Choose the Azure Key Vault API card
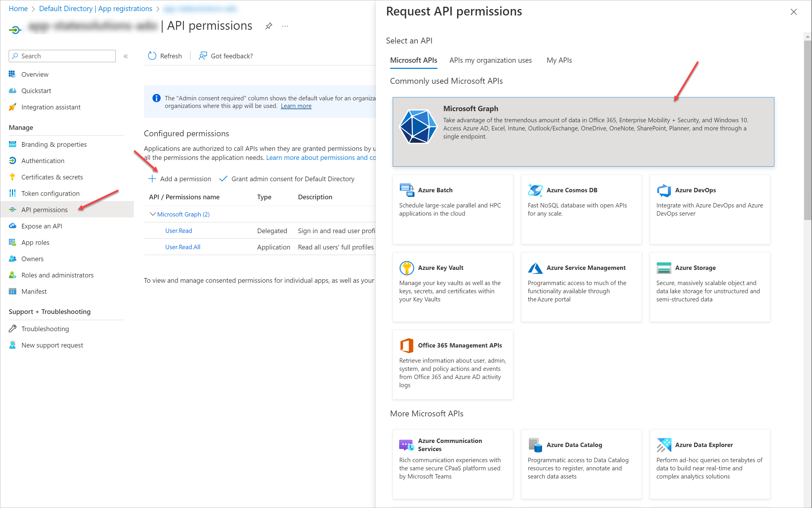Viewport: 812px width, 508px height. click(453, 287)
